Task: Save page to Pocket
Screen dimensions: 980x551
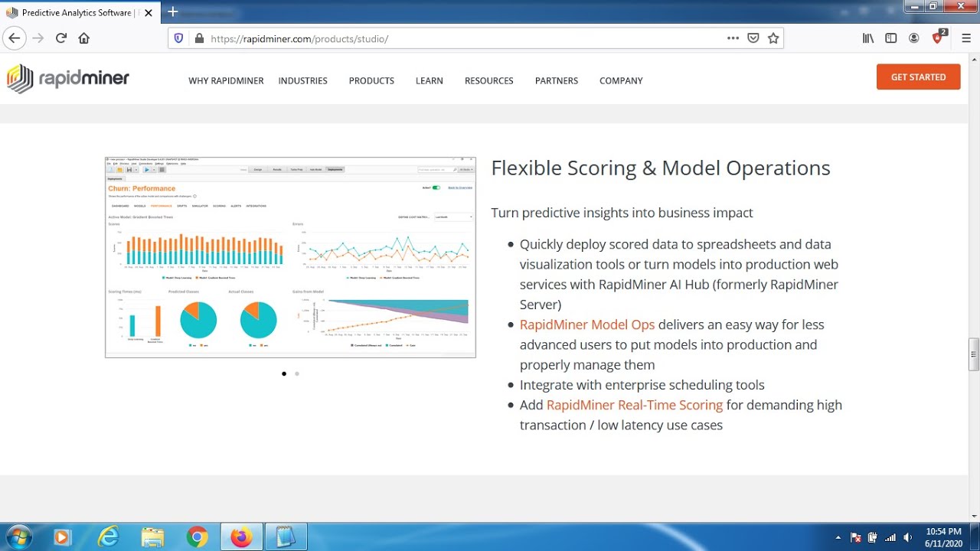Action: click(x=753, y=38)
